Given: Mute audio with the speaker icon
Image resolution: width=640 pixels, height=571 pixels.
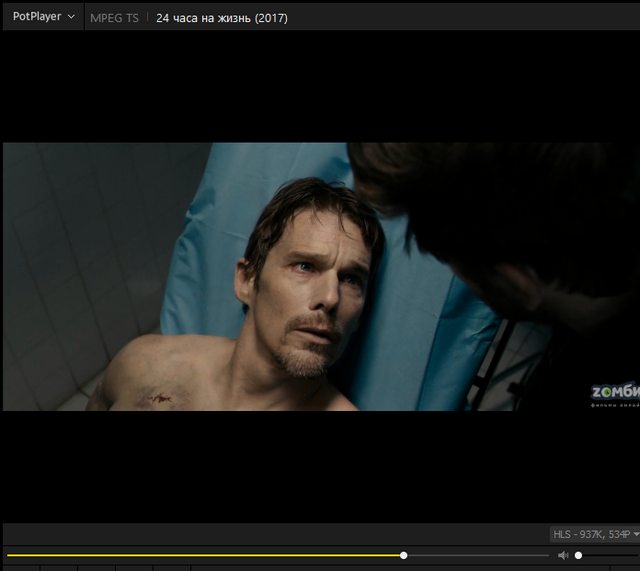Looking at the screenshot, I should [x=563, y=555].
